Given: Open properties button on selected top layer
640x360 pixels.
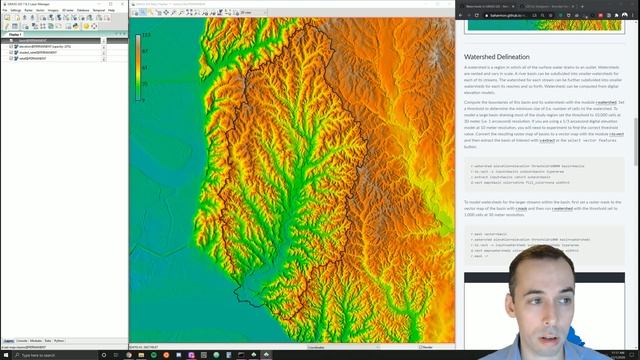Looking at the screenshot, I should (104, 41).
